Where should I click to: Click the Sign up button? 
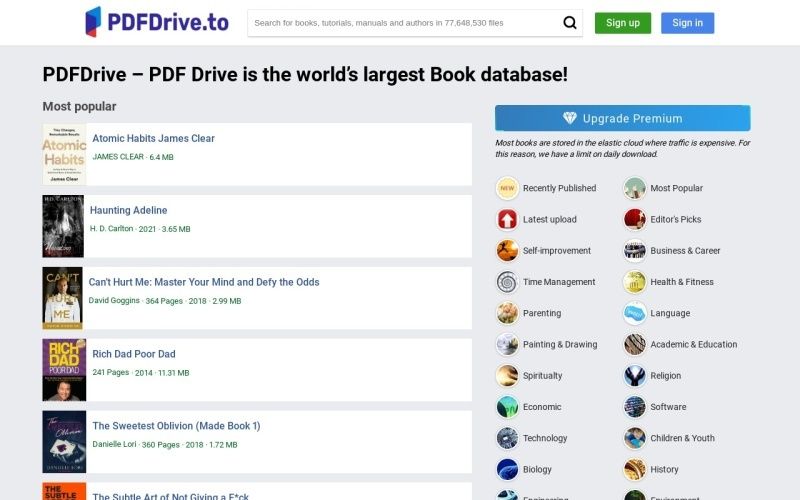[622, 23]
